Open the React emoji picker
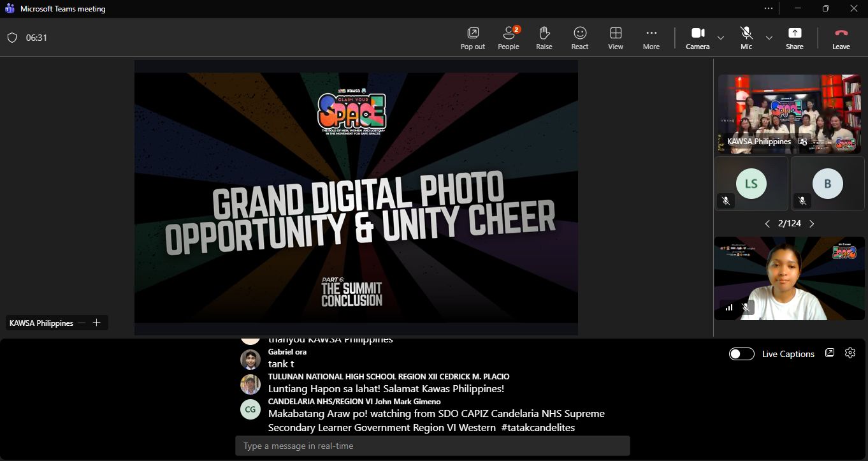Screen dimensions: 868x461 pyautogui.click(x=580, y=38)
